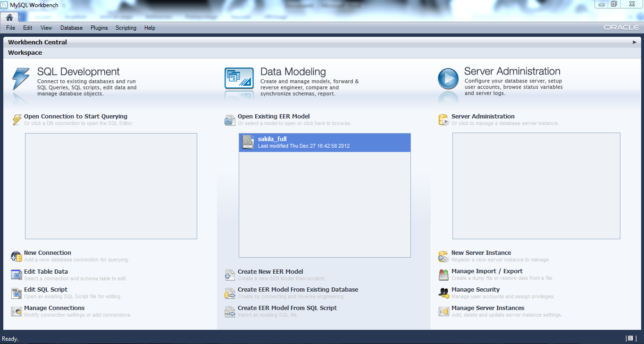This screenshot has height=344, width=644.
Task: Collapse the Workbench Central panel arrow
Action: coord(635,42)
